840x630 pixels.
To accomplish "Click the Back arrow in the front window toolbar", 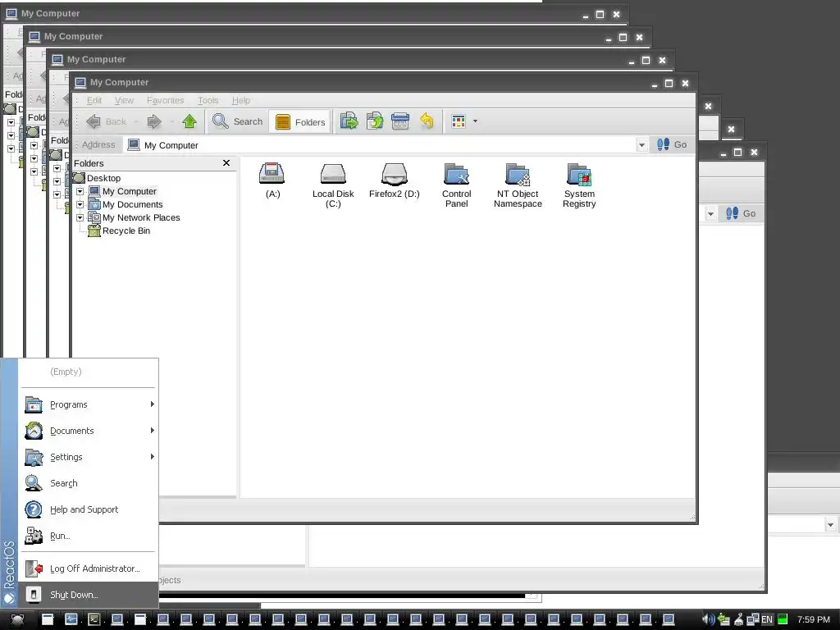I will [94, 121].
